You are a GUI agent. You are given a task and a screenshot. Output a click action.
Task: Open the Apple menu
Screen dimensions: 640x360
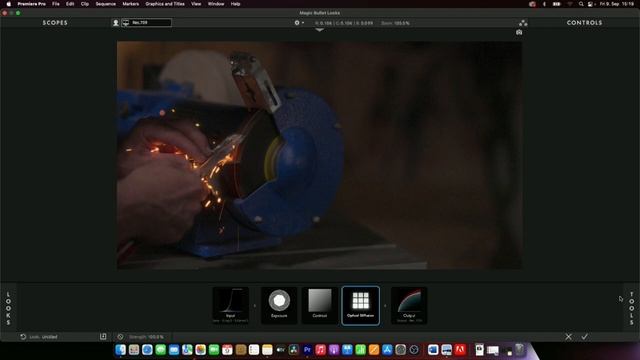click(x=8, y=4)
